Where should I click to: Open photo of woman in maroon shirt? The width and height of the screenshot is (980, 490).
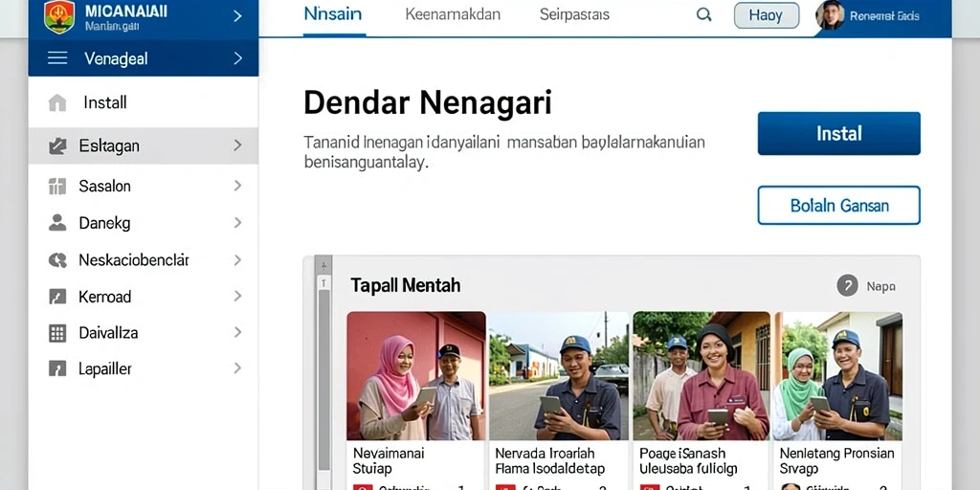(x=702, y=376)
